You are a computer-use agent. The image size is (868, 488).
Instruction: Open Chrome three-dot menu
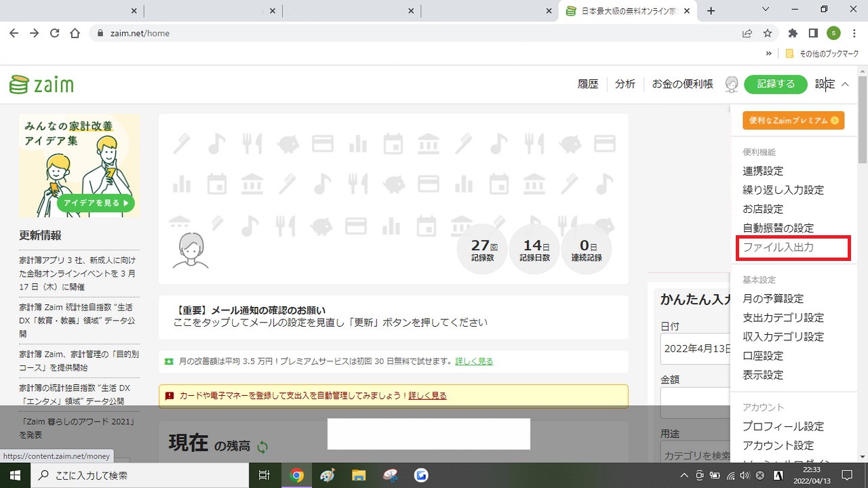[854, 33]
